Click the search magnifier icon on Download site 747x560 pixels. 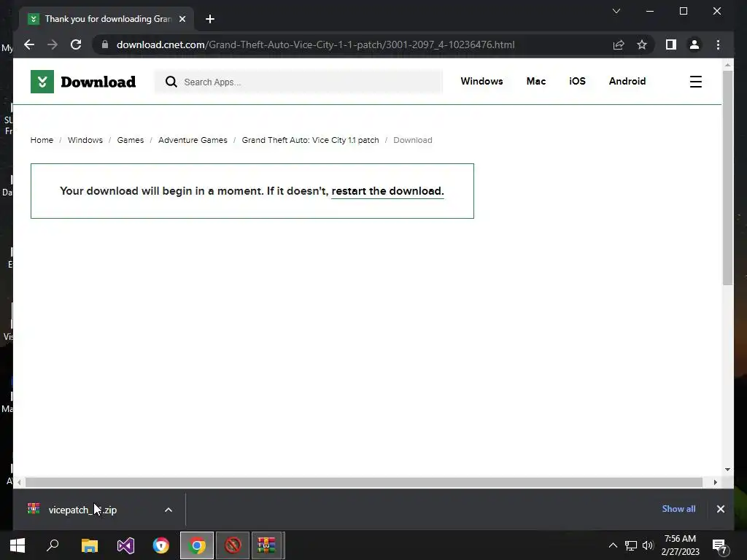tap(171, 82)
